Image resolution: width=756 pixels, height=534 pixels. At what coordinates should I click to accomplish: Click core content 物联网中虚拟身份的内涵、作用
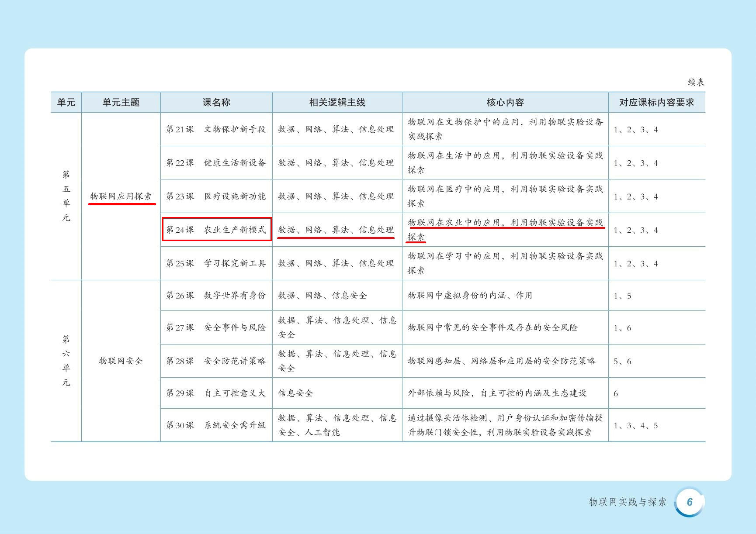470,296
